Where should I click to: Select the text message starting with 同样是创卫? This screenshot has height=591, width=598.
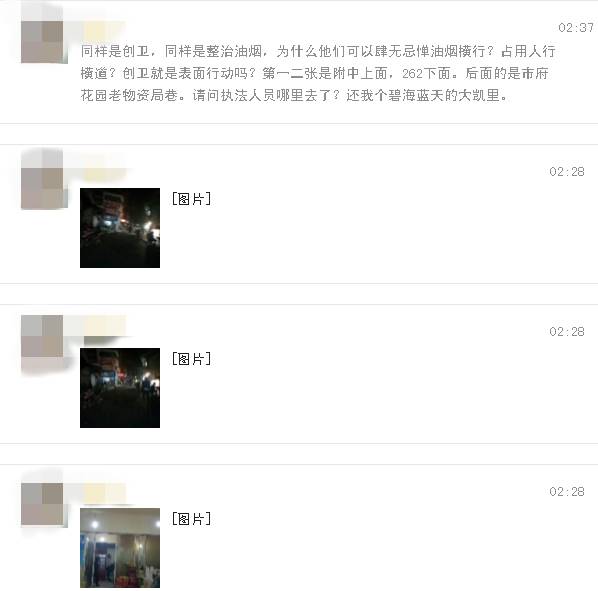tap(318, 73)
